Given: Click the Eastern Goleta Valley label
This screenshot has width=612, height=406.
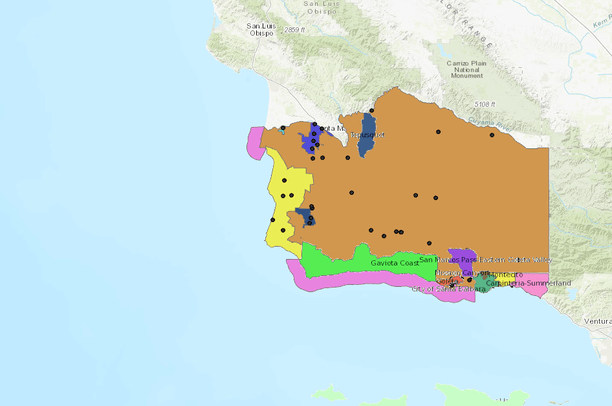Looking at the screenshot, I should point(515,260).
